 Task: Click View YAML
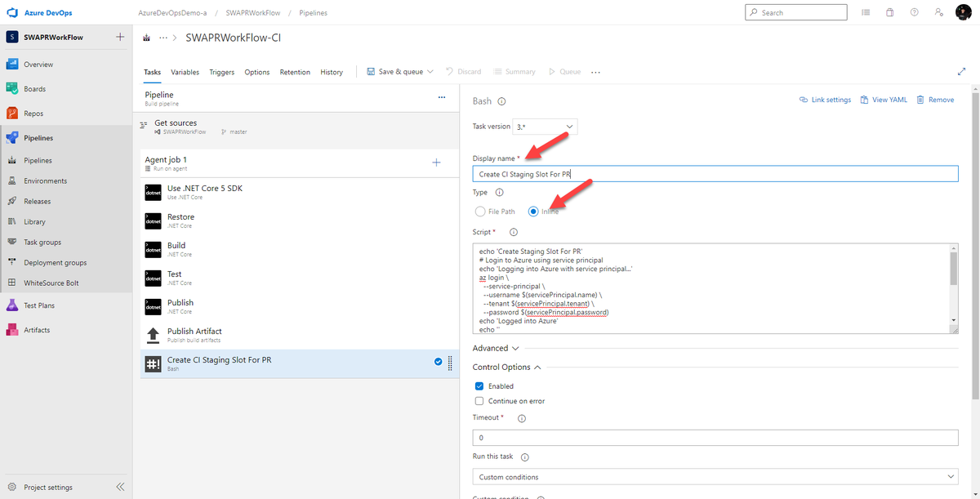[x=883, y=100]
